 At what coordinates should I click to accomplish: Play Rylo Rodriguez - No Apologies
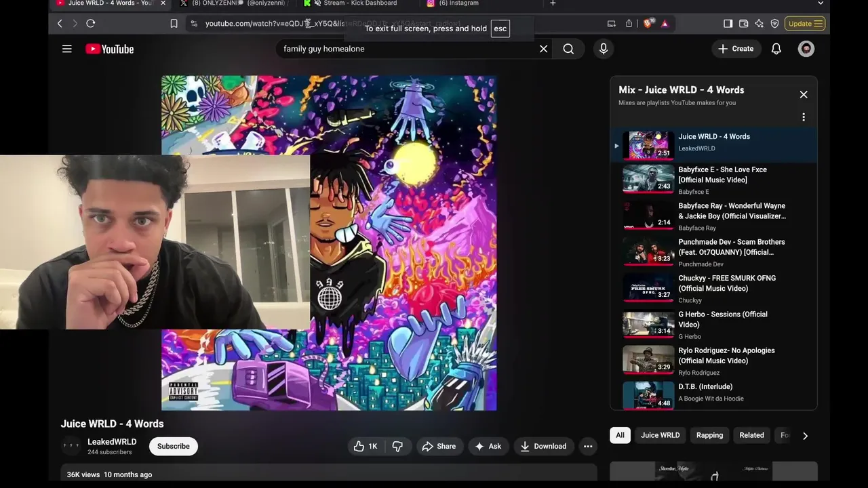click(713, 361)
